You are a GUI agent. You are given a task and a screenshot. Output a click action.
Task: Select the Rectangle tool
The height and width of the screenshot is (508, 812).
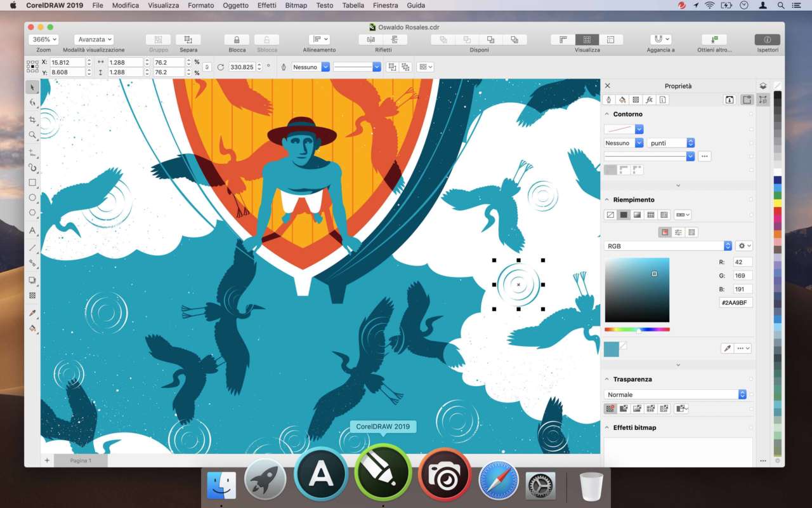(32, 182)
